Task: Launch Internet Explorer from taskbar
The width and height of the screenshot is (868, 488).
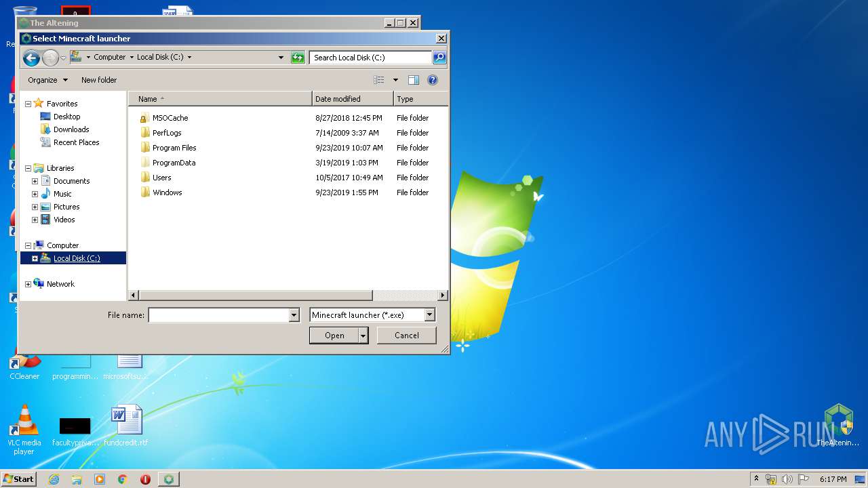Action: point(54,479)
